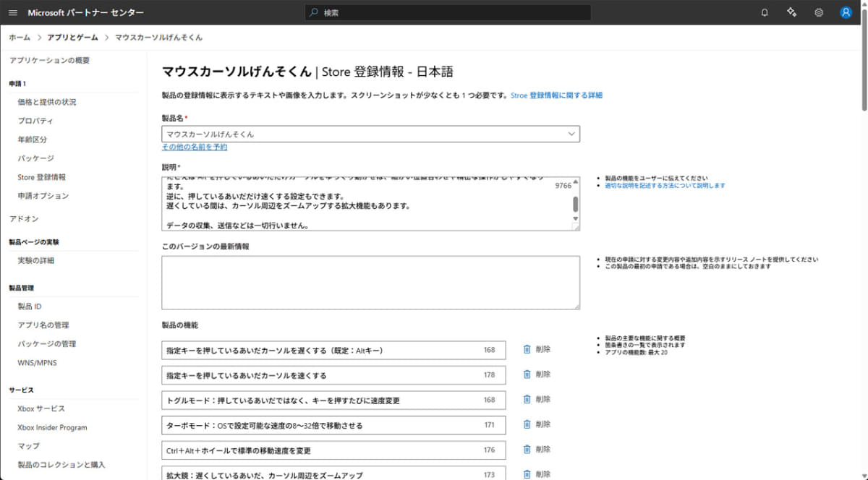Focus the 検索 search box

(447, 12)
